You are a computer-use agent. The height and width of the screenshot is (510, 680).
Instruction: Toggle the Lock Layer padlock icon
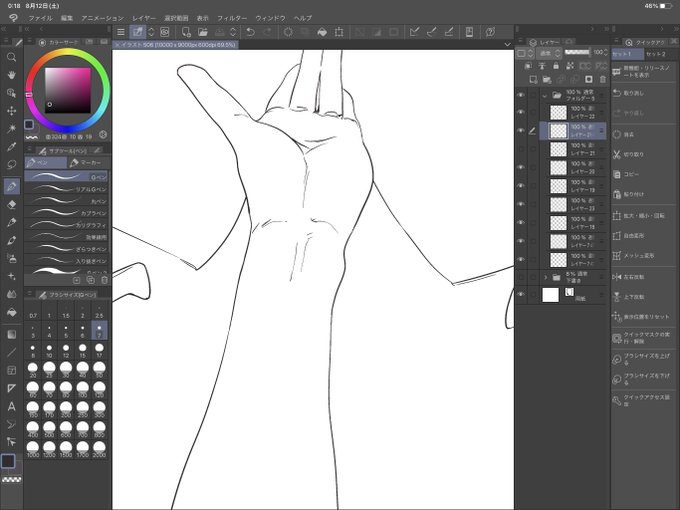pos(556,66)
